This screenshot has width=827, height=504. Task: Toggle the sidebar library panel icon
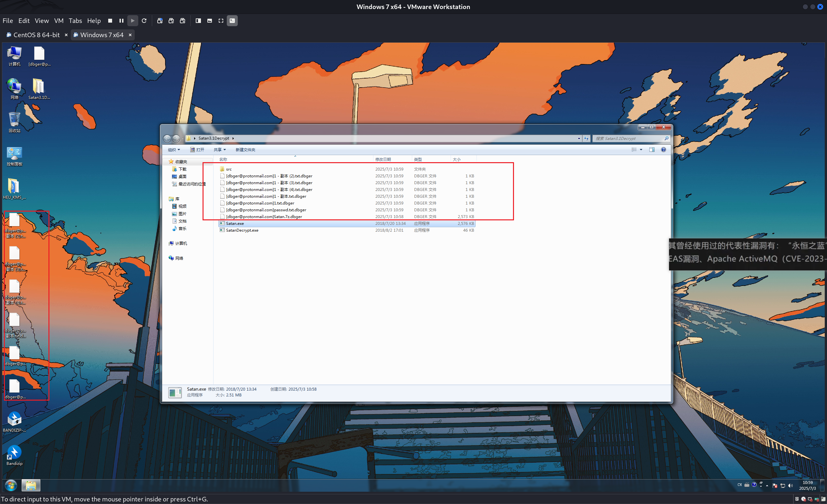click(x=198, y=21)
